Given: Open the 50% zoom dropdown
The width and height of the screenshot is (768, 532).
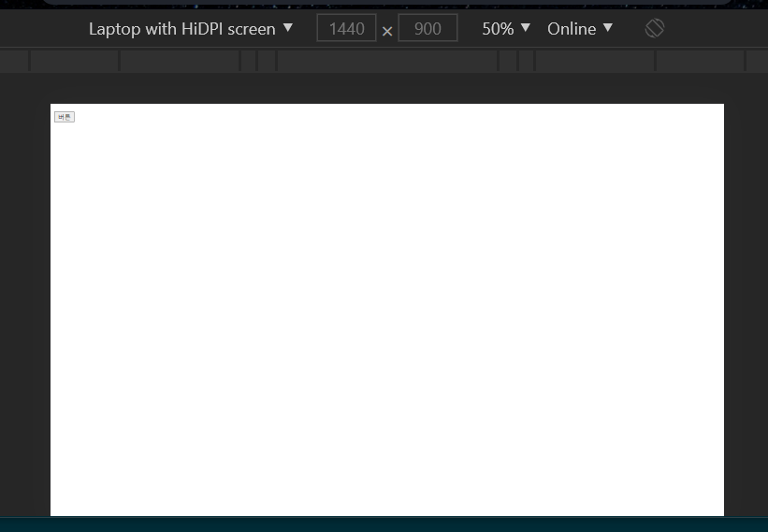Looking at the screenshot, I should point(506,28).
